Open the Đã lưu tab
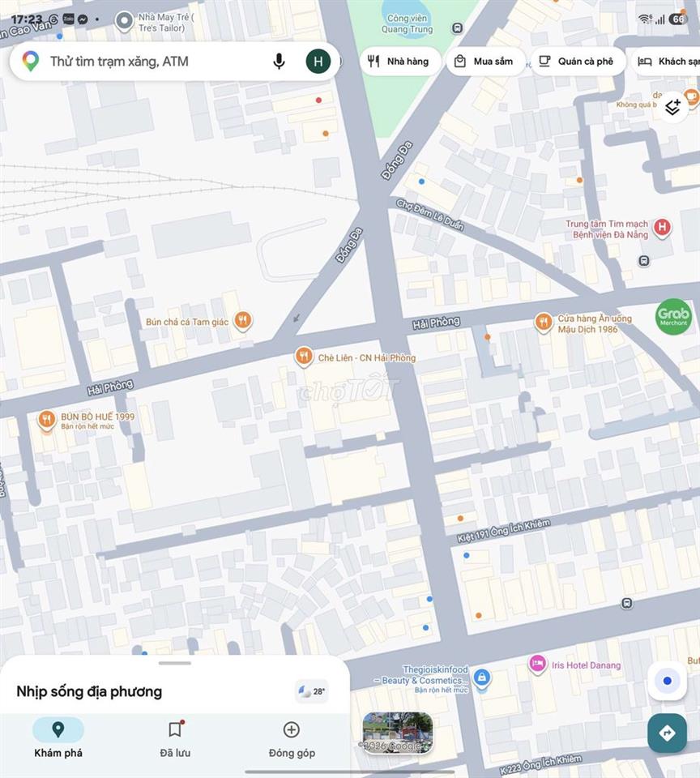Viewport: 700px width, 778px height. point(175,737)
